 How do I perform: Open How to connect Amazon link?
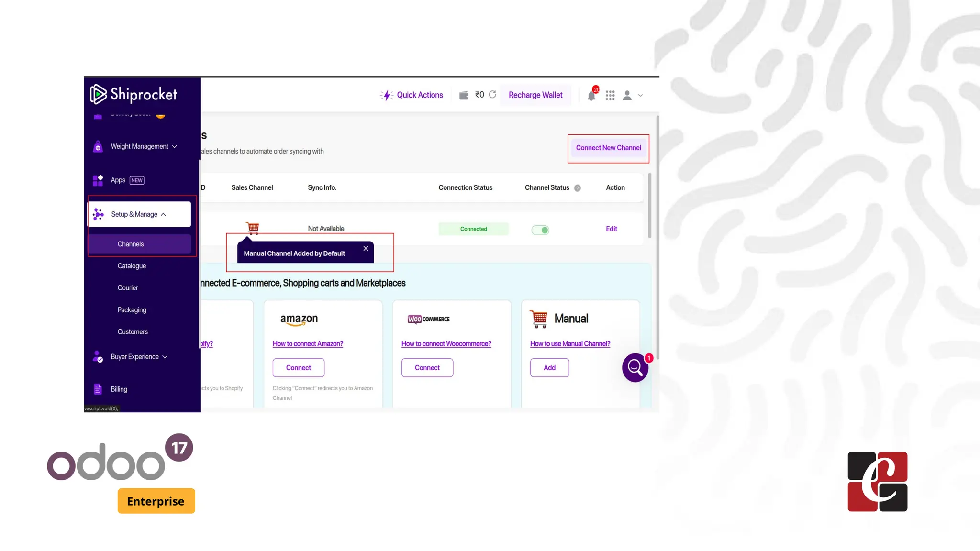tap(308, 344)
